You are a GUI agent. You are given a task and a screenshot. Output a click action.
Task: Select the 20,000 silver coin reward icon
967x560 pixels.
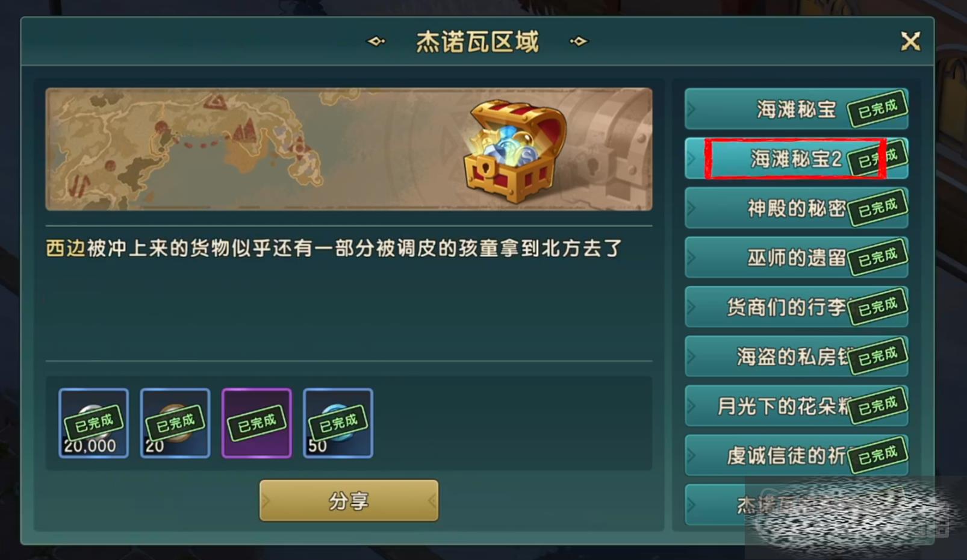93,423
